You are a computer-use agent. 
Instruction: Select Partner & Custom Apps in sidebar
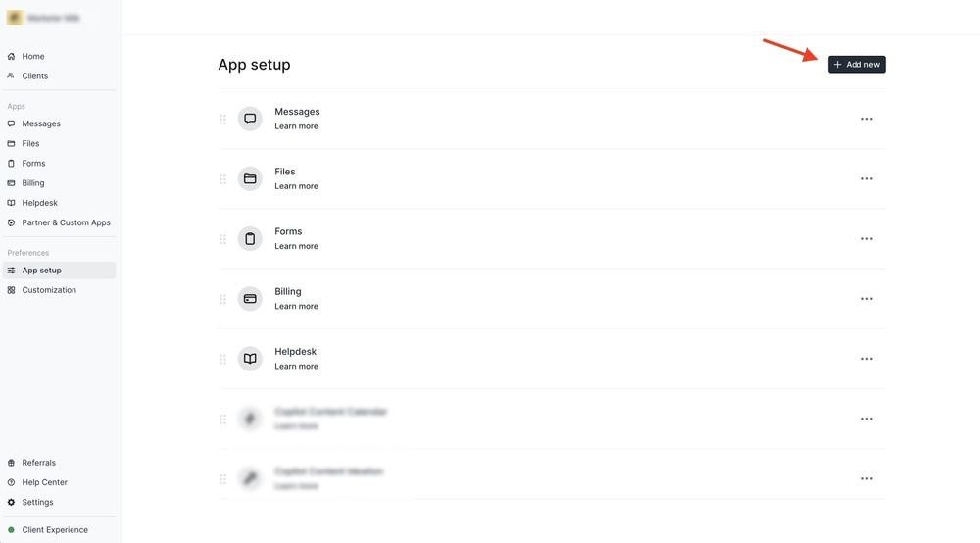pyautogui.click(x=67, y=222)
